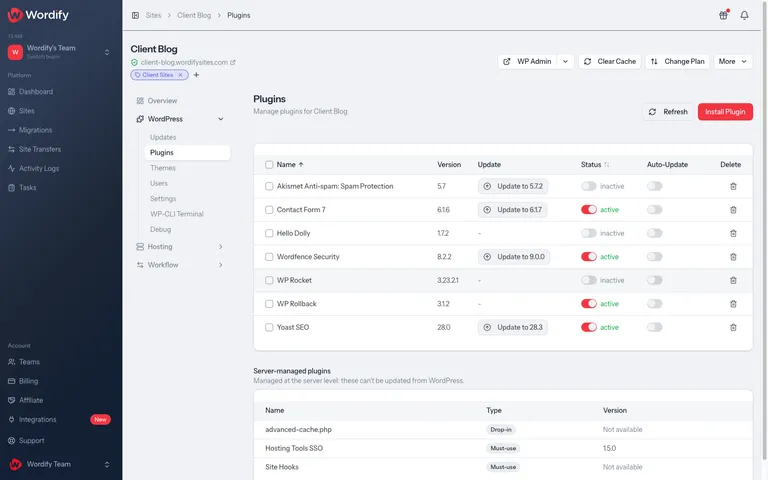Image resolution: width=768 pixels, height=480 pixels.
Task: Click Change Plan button
Action: [677, 61]
